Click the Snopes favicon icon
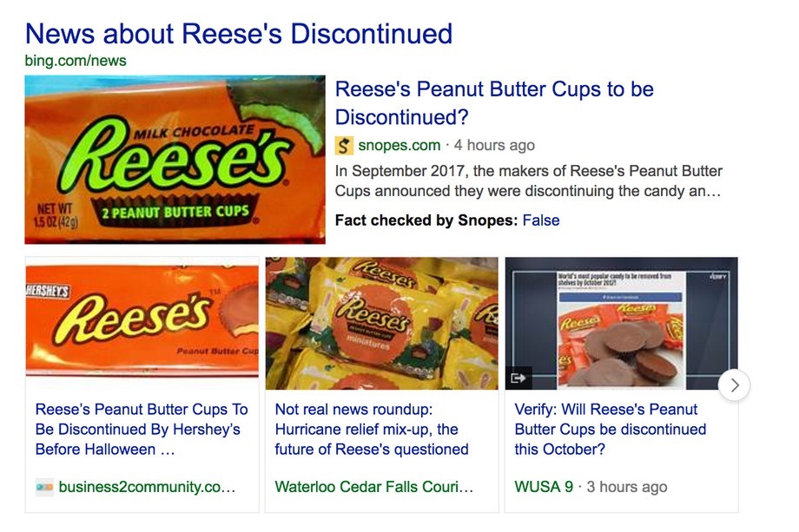The width and height of the screenshot is (799, 532). click(x=344, y=146)
